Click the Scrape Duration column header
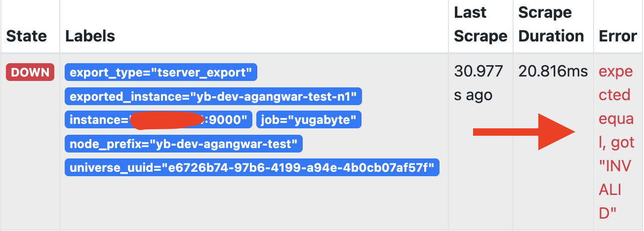This screenshot has height=231, width=644. click(551, 24)
